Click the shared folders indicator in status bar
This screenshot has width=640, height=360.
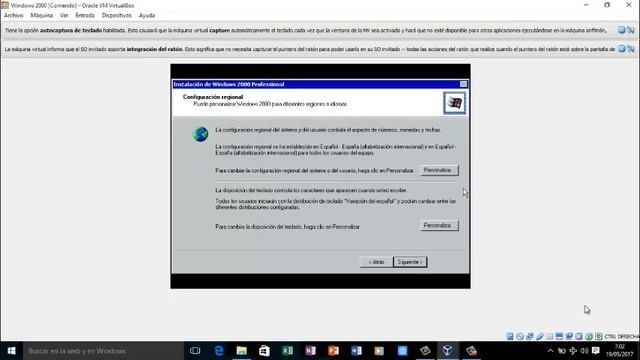click(549, 336)
